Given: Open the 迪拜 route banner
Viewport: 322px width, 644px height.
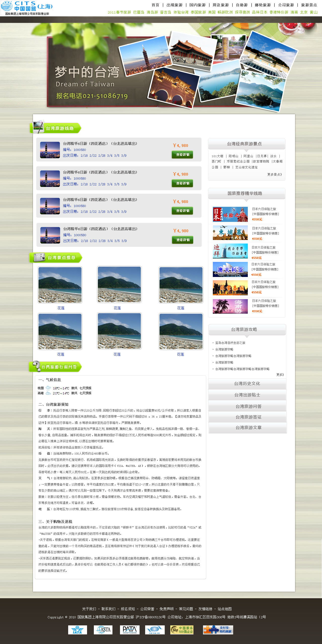Looking at the screenshot, I should [230, 251].
